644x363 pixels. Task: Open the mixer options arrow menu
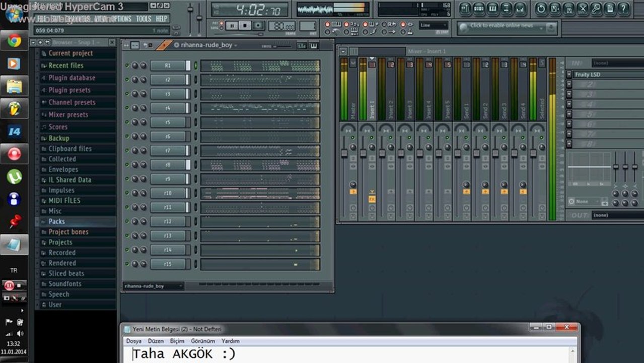[343, 51]
